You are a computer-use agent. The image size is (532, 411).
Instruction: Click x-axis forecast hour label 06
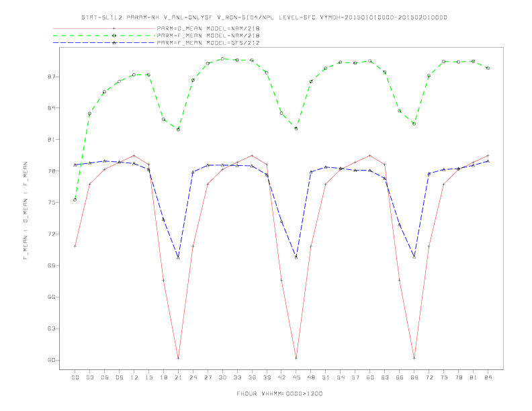click(x=105, y=377)
